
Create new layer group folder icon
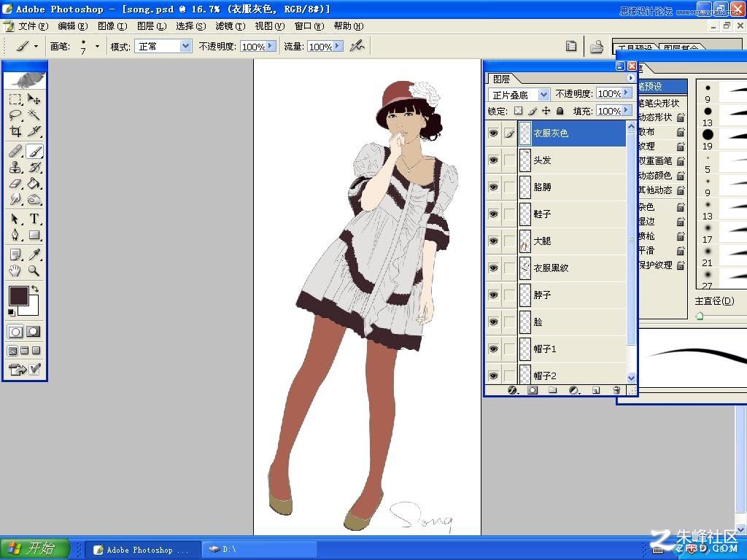(553, 390)
